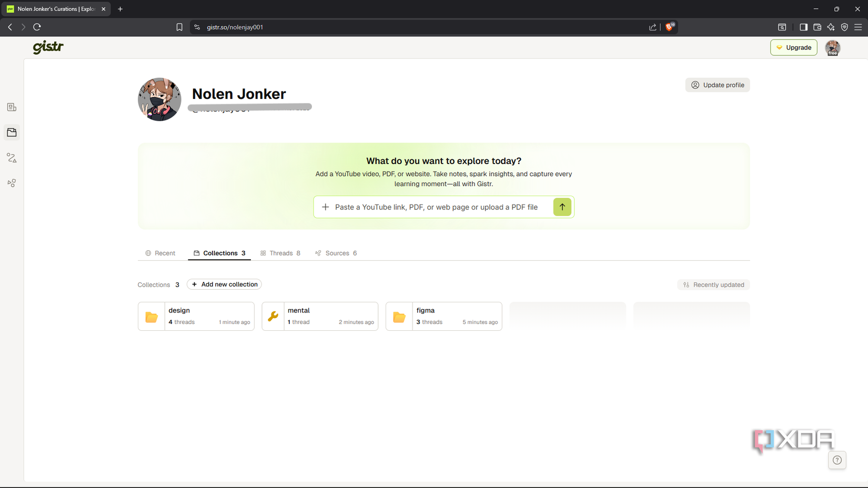Open the wrench icon on the mental collection

tap(273, 316)
